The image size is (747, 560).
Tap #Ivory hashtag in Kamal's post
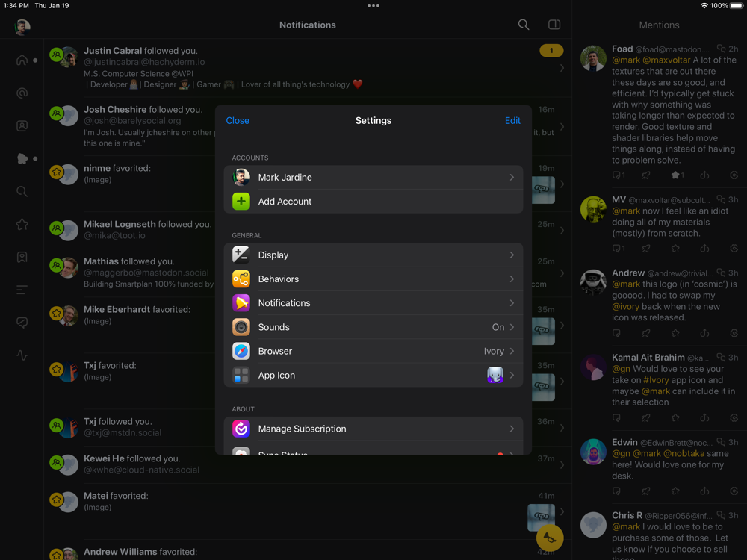[x=656, y=380]
